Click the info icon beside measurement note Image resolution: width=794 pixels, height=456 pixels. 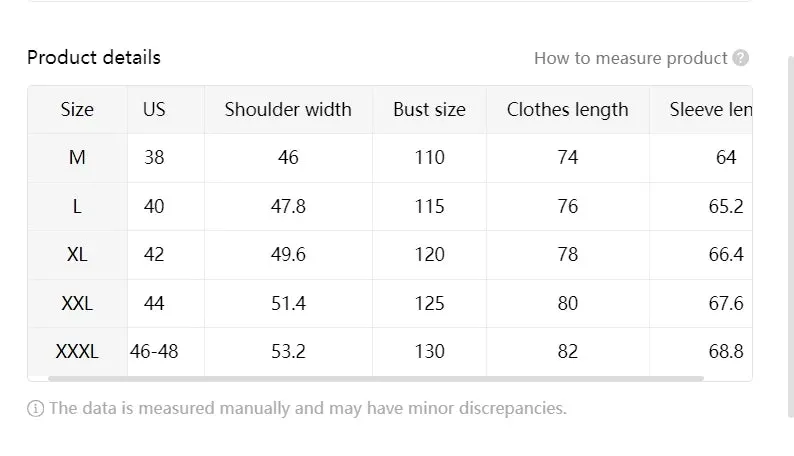[x=35, y=408]
